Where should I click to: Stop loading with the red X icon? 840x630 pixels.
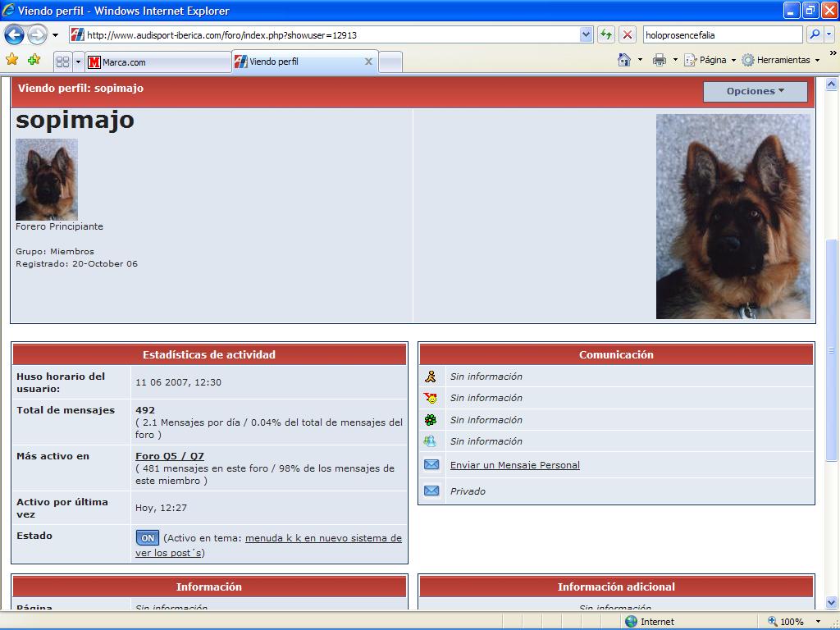click(628, 35)
